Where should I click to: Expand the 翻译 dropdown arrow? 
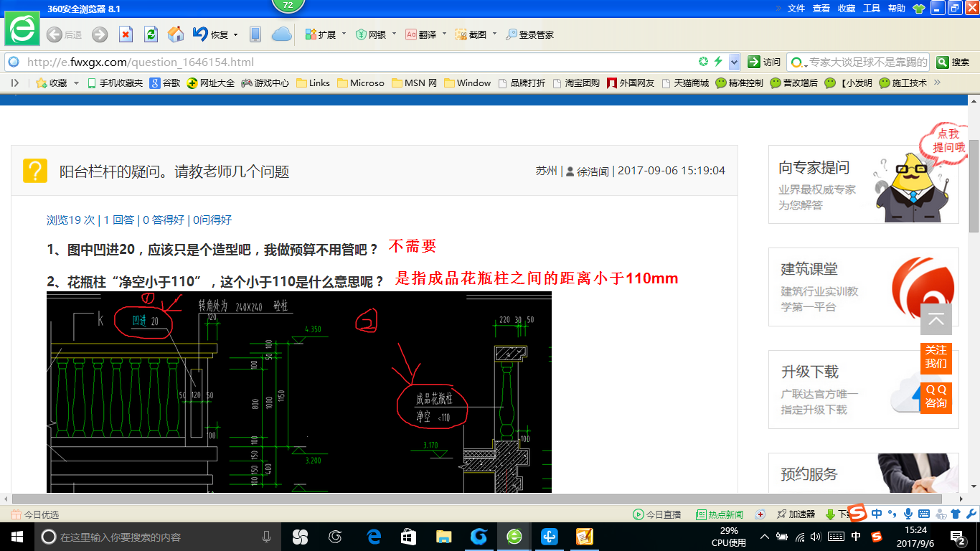(444, 34)
